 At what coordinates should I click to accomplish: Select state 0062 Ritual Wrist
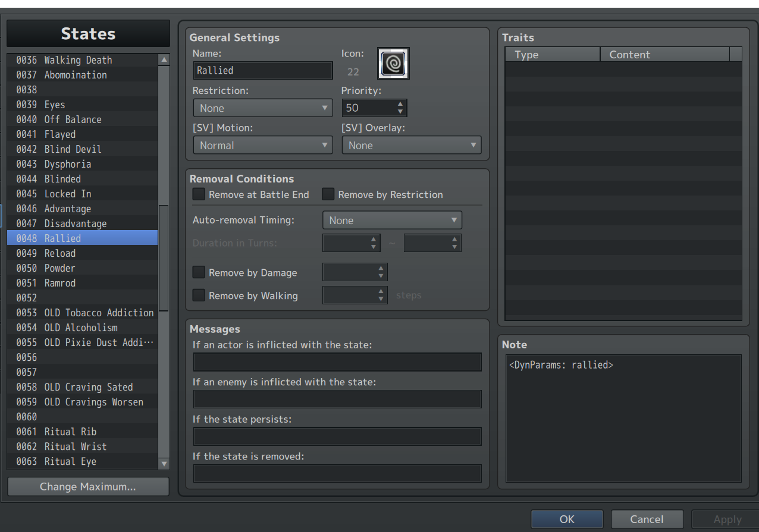[x=83, y=446]
